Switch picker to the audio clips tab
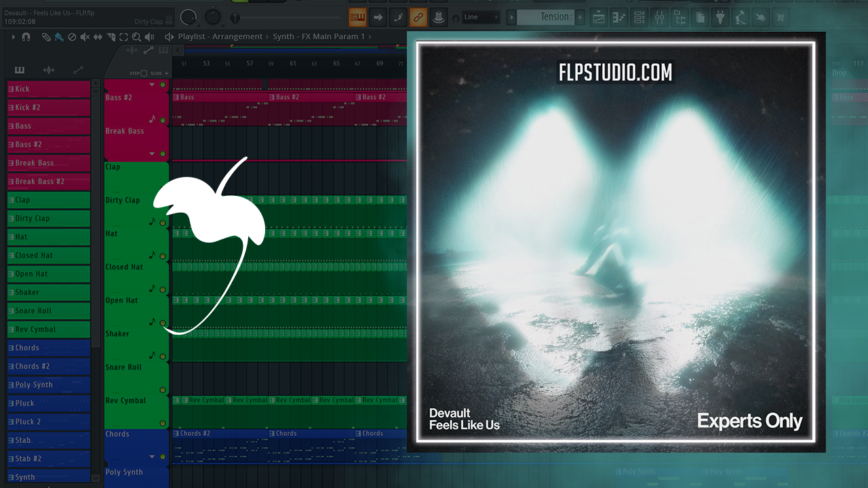This screenshot has width=868, height=488. (49, 70)
